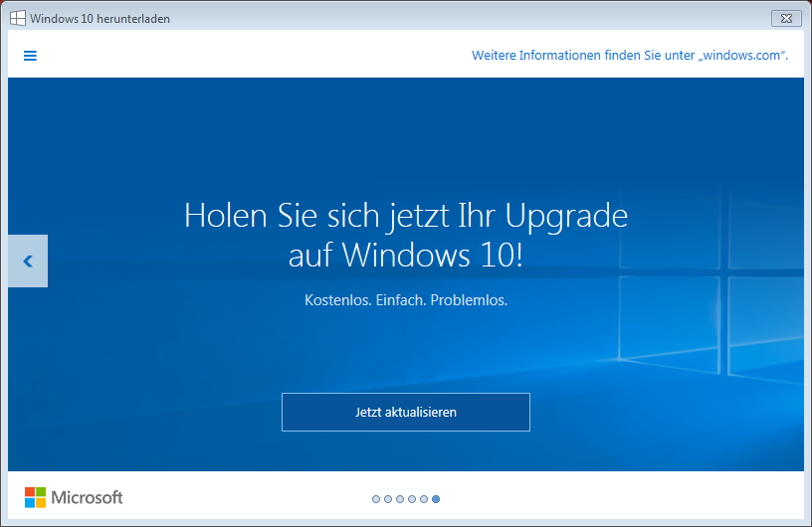Click the 'Windows 10 herunterladen' title text
This screenshot has height=527, width=812.
coord(100,19)
